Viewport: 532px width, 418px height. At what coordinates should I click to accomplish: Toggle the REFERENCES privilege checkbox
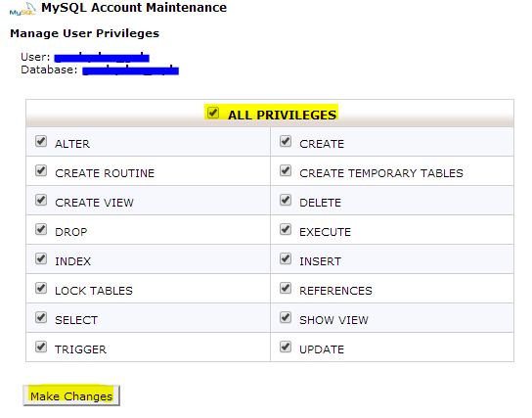[286, 288]
